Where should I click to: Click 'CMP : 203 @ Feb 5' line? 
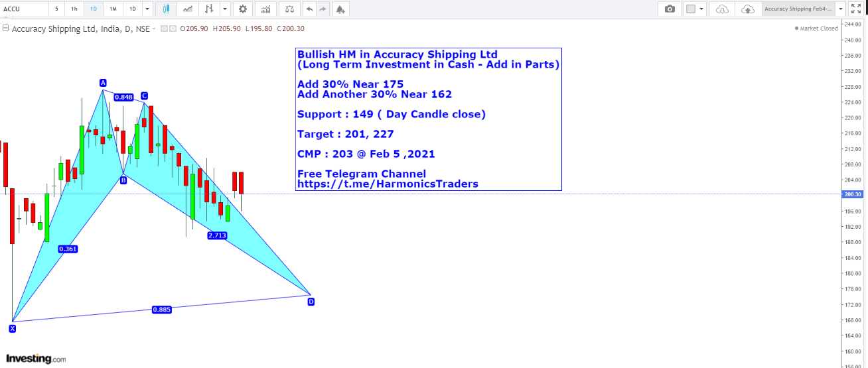(366, 154)
